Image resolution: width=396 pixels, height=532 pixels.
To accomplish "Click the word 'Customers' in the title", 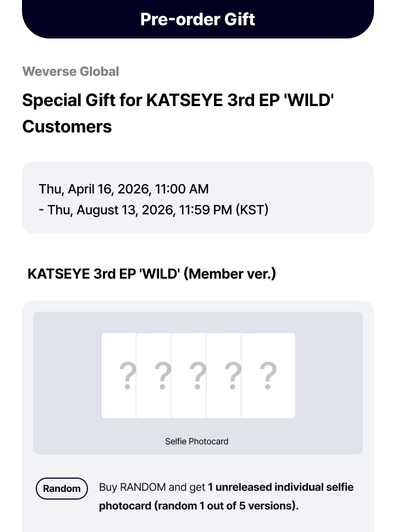I will point(67,126).
